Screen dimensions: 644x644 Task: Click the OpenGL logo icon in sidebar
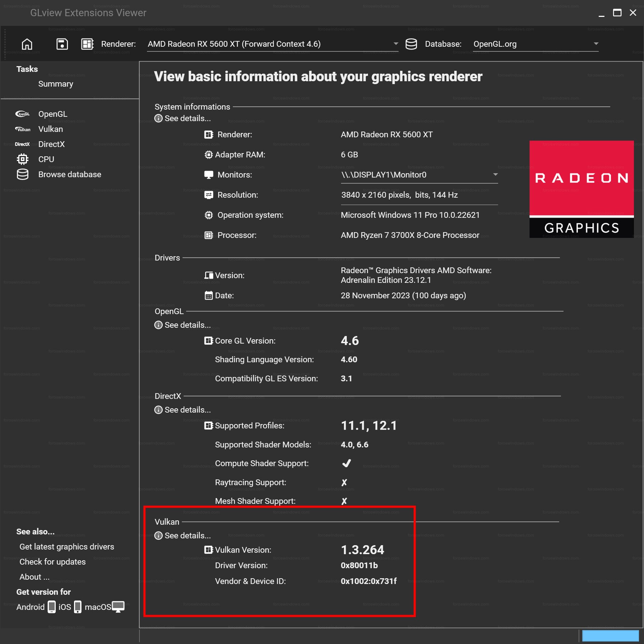[x=22, y=114]
